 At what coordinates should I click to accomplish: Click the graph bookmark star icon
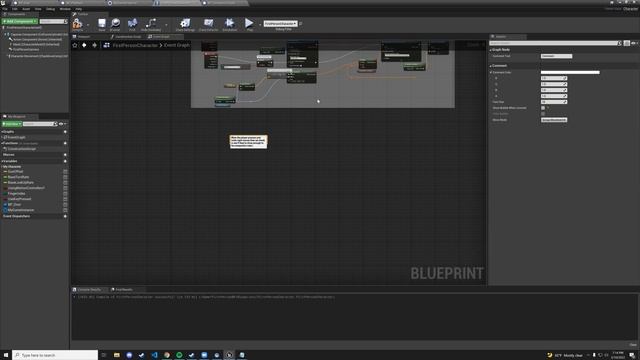coord(75,45)
